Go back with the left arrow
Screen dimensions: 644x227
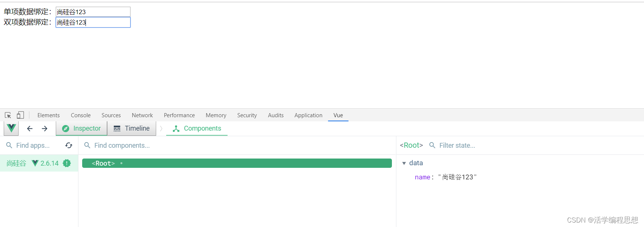30,128
